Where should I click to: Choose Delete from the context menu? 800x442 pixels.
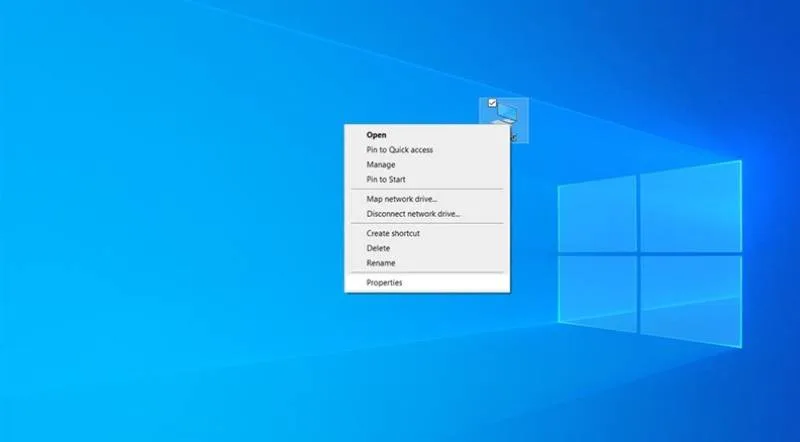427,248
